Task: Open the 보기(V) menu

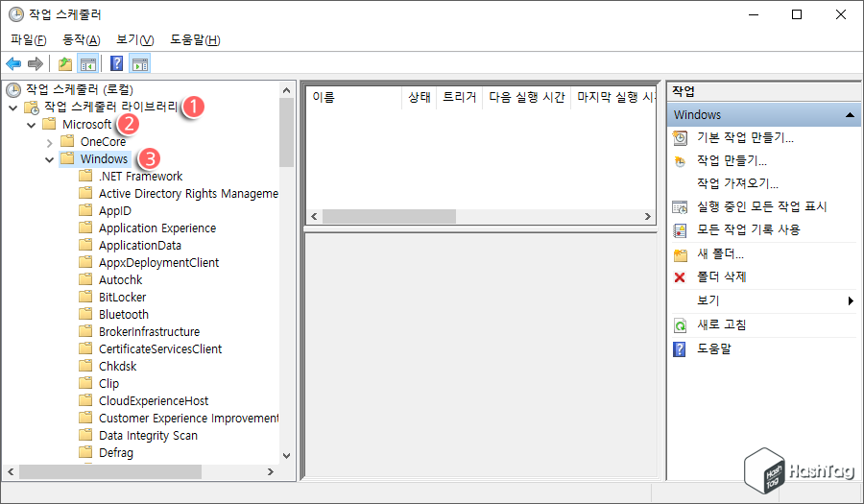Action: pyautogui.click(x=135, y=39)
